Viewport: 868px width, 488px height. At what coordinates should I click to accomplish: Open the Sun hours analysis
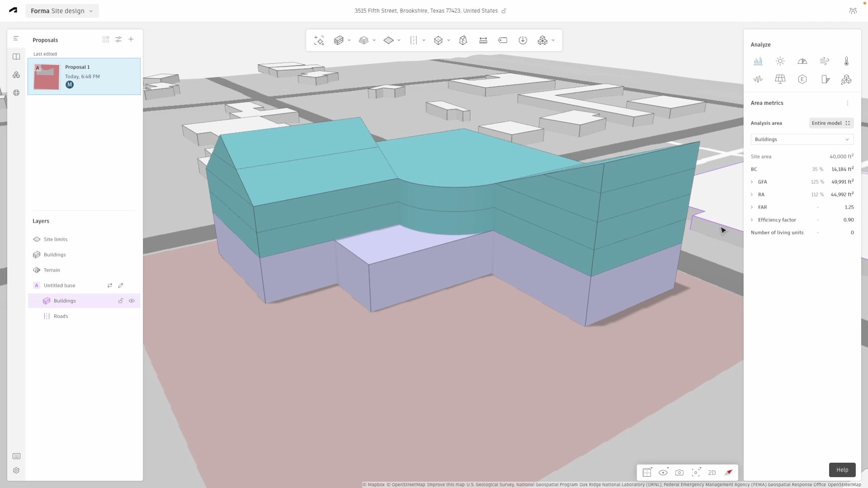(x=780, y=61)
